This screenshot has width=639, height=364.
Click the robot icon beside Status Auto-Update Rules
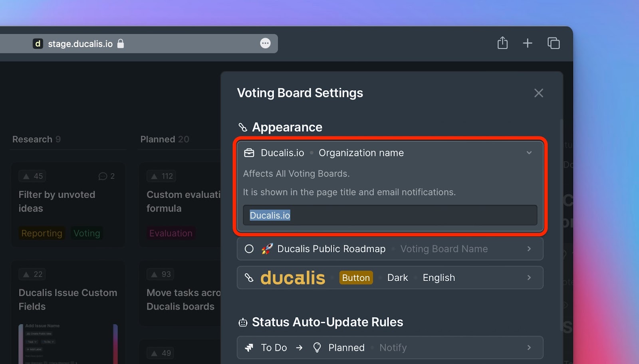click(x=243, y=322)
